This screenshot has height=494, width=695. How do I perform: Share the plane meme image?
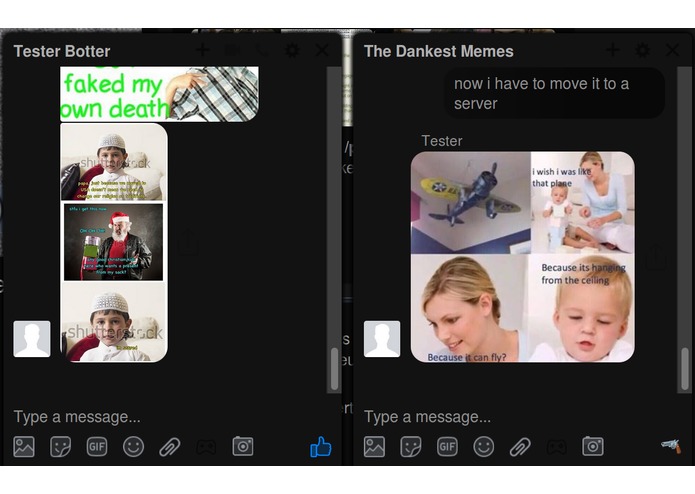[x=655, y=257]
